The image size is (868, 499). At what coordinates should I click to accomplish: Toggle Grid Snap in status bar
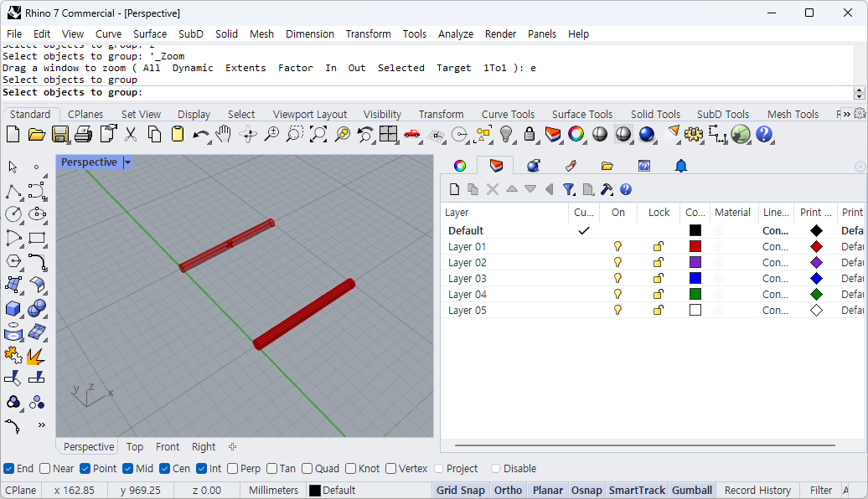460,490
